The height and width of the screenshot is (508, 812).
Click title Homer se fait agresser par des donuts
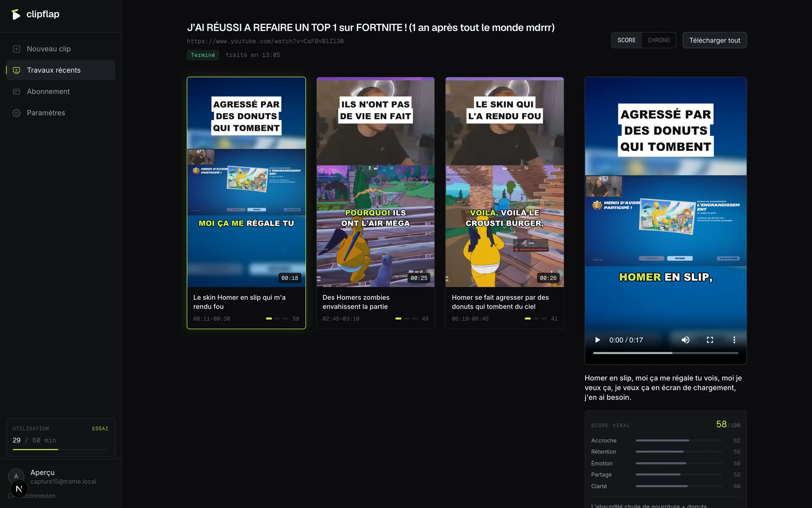click(500, 302)
